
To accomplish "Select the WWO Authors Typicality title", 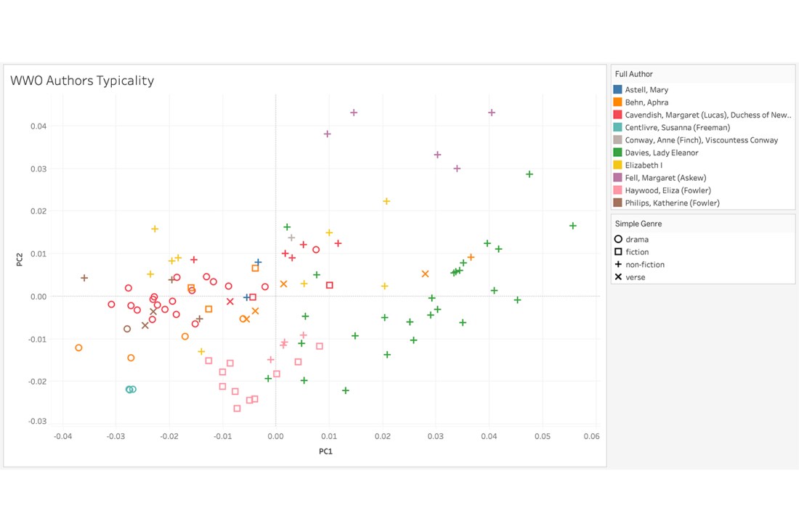I will coord(82,81).
